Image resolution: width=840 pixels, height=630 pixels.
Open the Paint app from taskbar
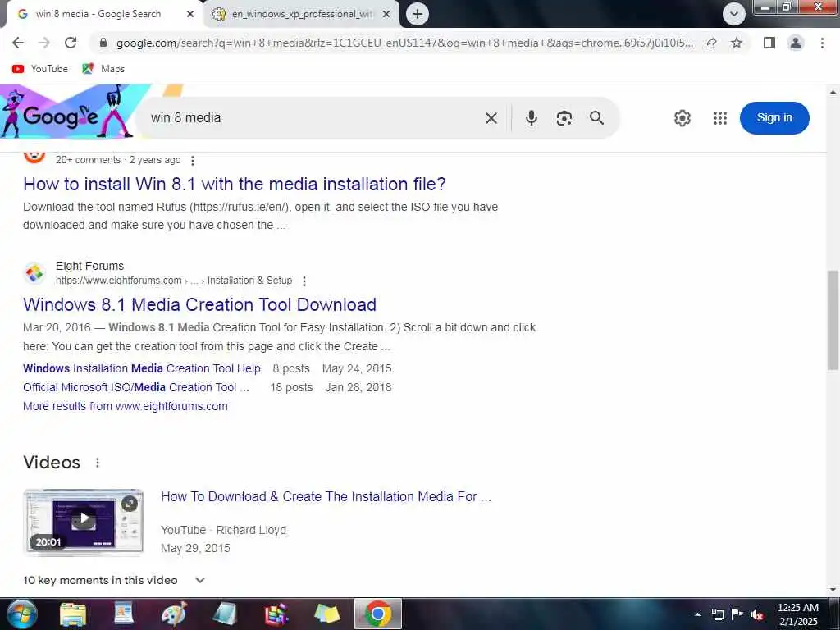pos(174,614)
